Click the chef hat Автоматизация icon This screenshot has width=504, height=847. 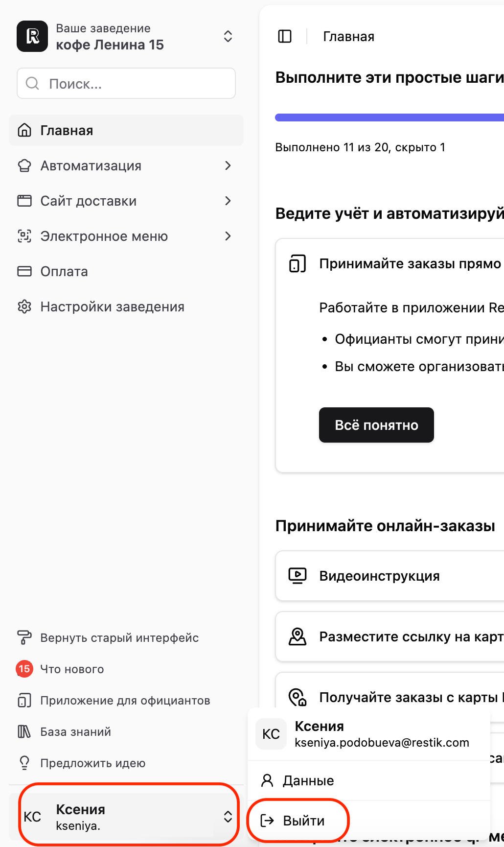click(x=24, y=165)
